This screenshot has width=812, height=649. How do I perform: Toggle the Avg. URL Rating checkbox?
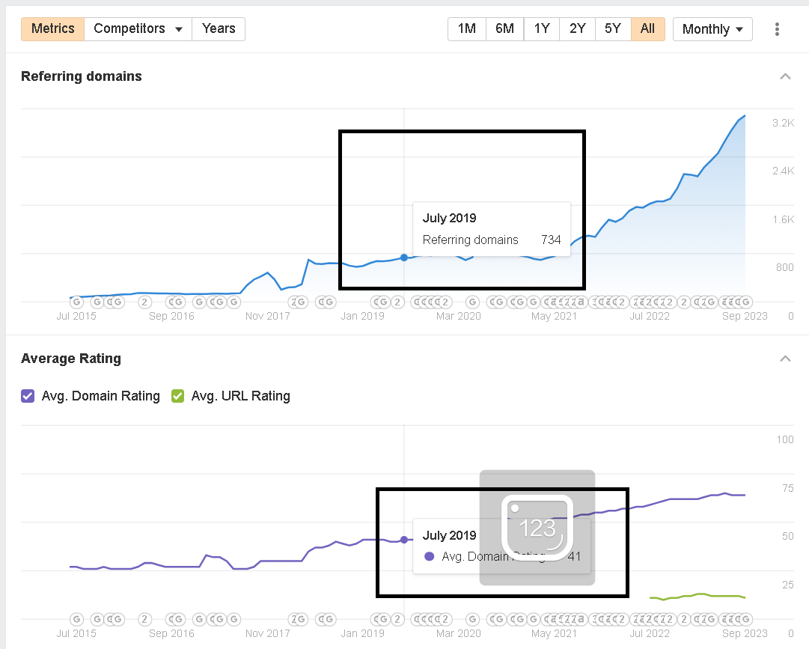177,396
